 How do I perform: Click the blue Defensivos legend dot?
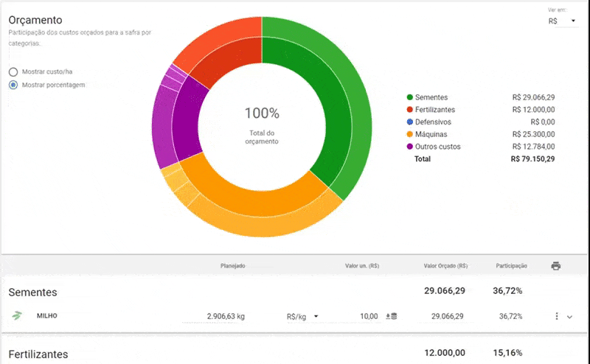coord(409,122)
